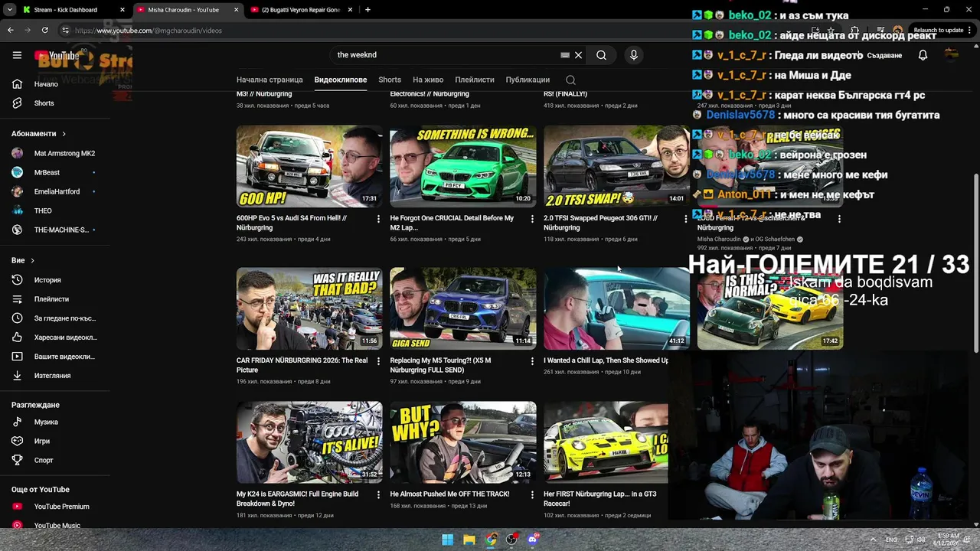Open video title I Wanted a Chill Lap
The height and width of the screenshot is (551, 980).
point(606,360)
